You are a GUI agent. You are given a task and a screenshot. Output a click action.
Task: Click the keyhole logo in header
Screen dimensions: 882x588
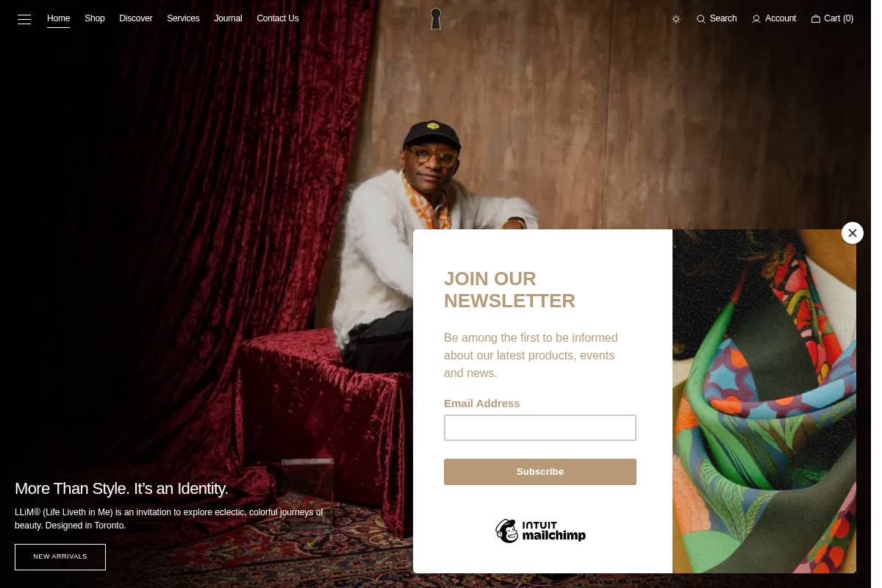pyautogui.click(x=436, y=19)
